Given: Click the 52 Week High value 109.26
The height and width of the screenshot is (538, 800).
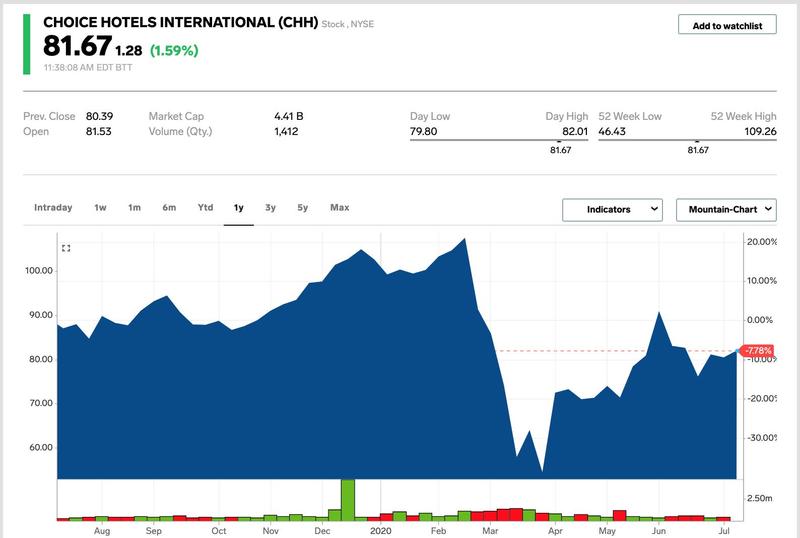Looking at the screenshot, I should [760, 132].
